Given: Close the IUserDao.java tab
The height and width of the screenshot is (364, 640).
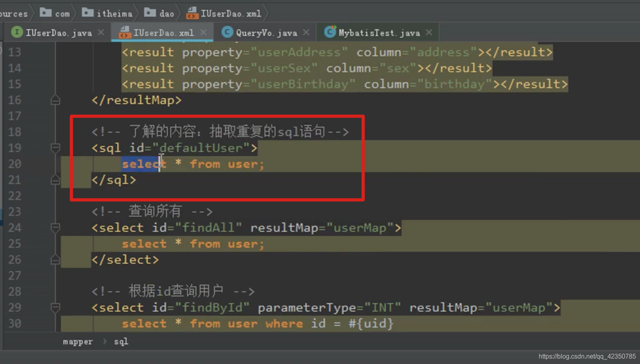Looking at the screenshot, I should point(101,32).
